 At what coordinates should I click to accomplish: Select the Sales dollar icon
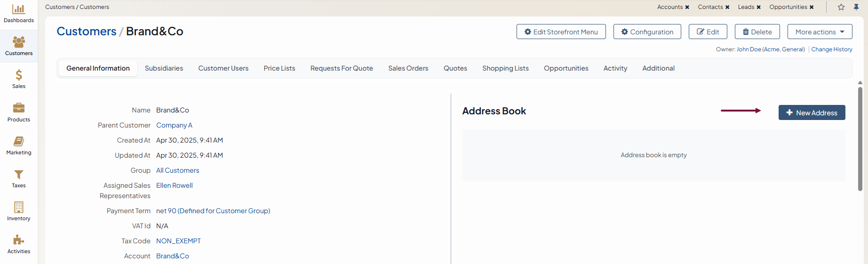pos(19,75)
